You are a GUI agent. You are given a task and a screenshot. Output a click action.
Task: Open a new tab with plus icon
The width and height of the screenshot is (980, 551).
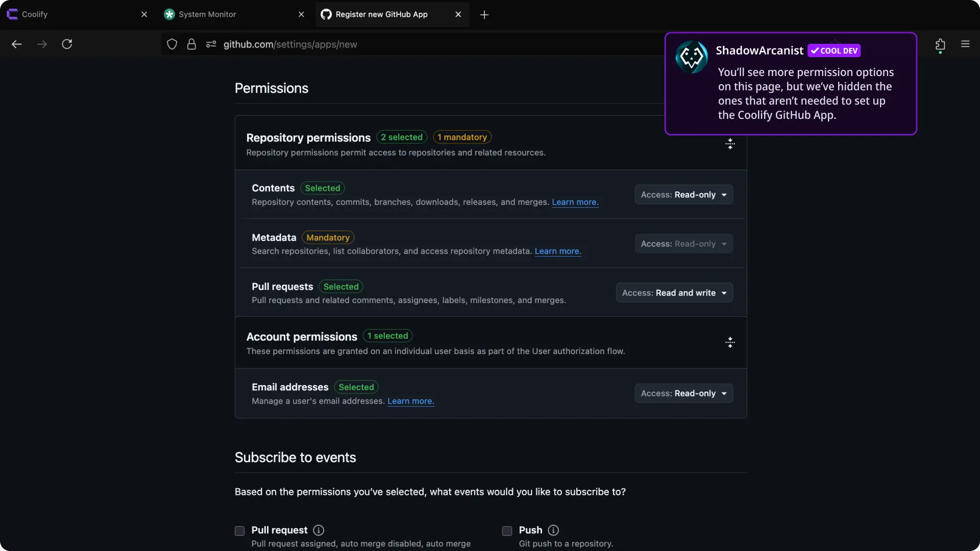484,15
